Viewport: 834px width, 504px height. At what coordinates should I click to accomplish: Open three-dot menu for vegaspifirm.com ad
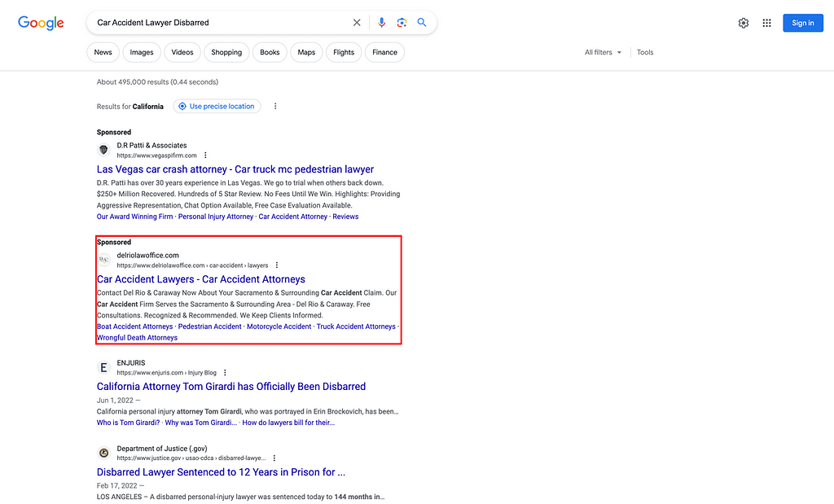[205, 156]
